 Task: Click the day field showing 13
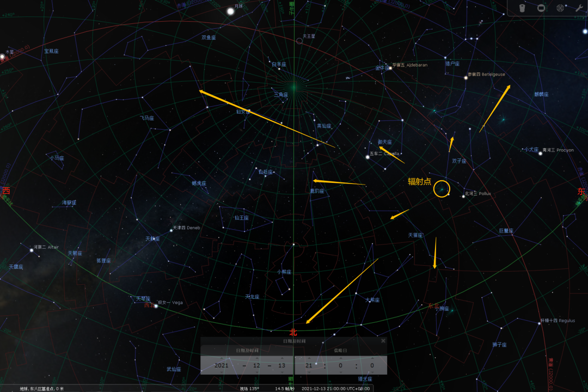282,365
